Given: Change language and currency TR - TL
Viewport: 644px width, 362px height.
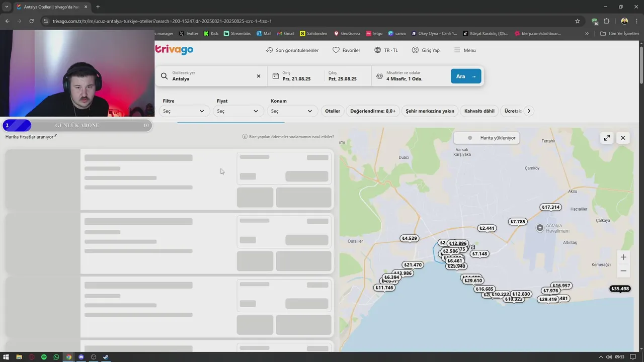Looking at the screenshot, I should tap(386, 50).
